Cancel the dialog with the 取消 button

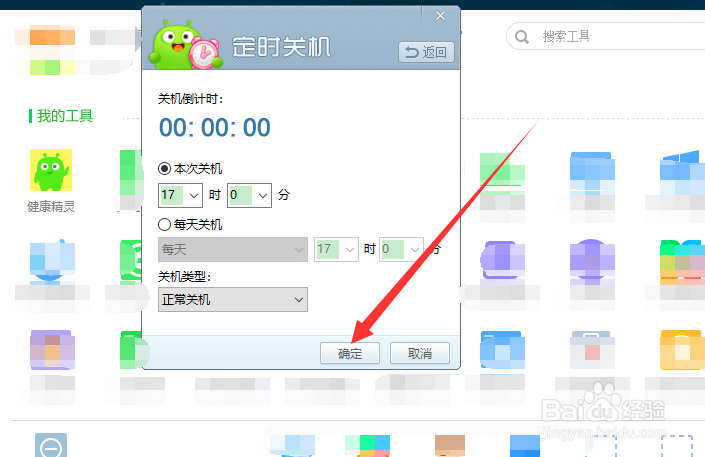pos(419,353)
